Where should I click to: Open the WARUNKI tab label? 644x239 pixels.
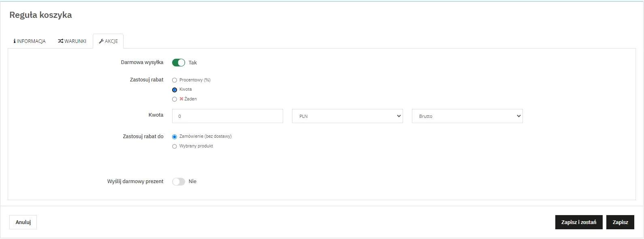[75, 41]
